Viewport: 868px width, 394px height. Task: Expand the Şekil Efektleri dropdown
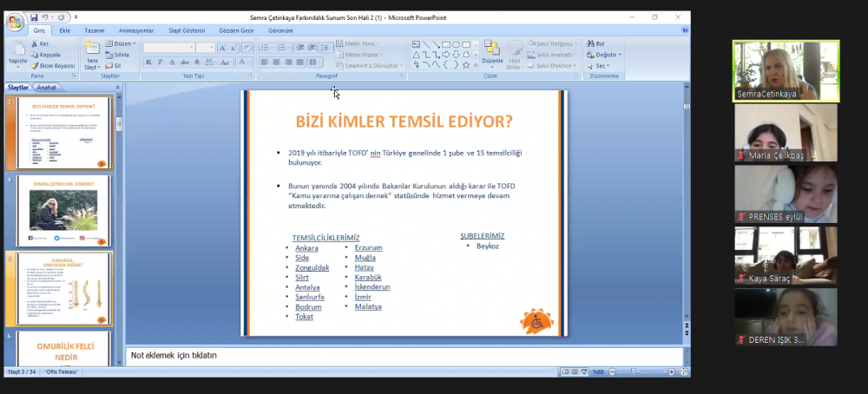tap(551, 66)
